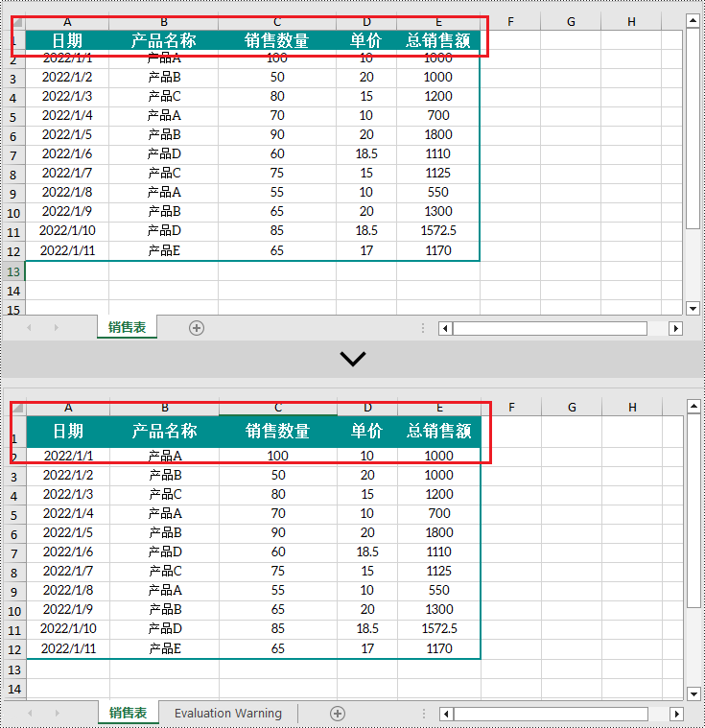Click the 单价 header cell in the bottom spreadsheet

click(367, 432)
